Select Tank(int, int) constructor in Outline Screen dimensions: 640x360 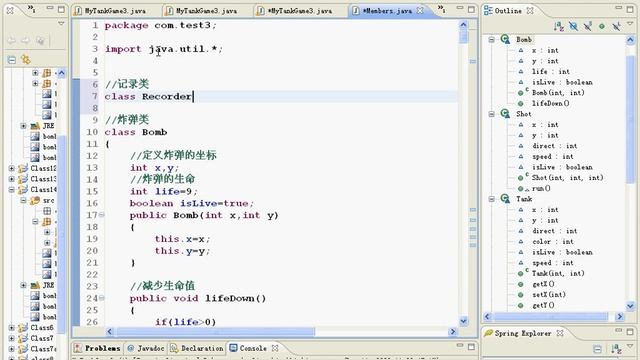point(558,273)
